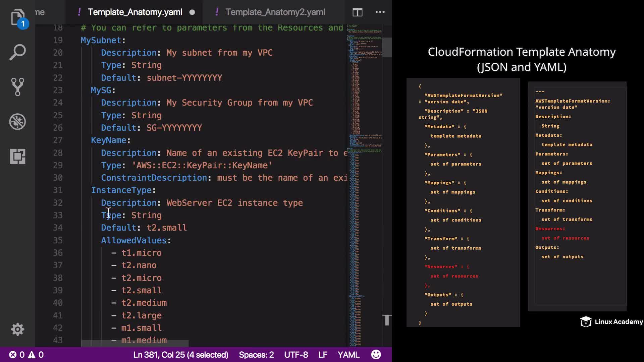Select the Template_Anatomy.yaml tab
The width and height of the screenshot is (644, 362).
point(135,12)
